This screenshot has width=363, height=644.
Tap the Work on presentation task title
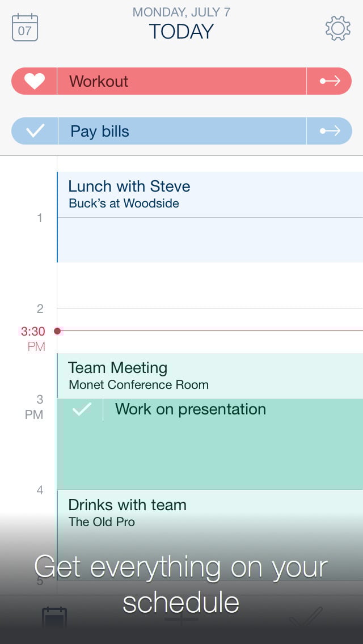[191, 409]
